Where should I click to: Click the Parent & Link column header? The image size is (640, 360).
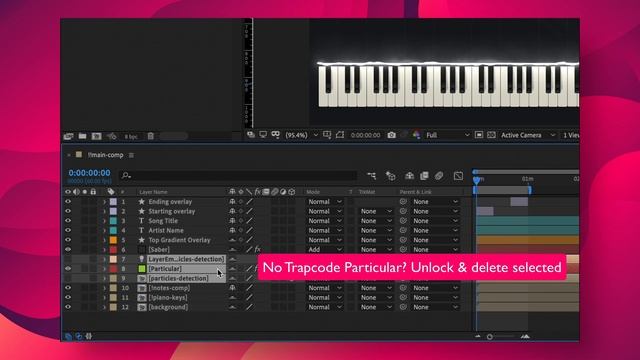416,192
